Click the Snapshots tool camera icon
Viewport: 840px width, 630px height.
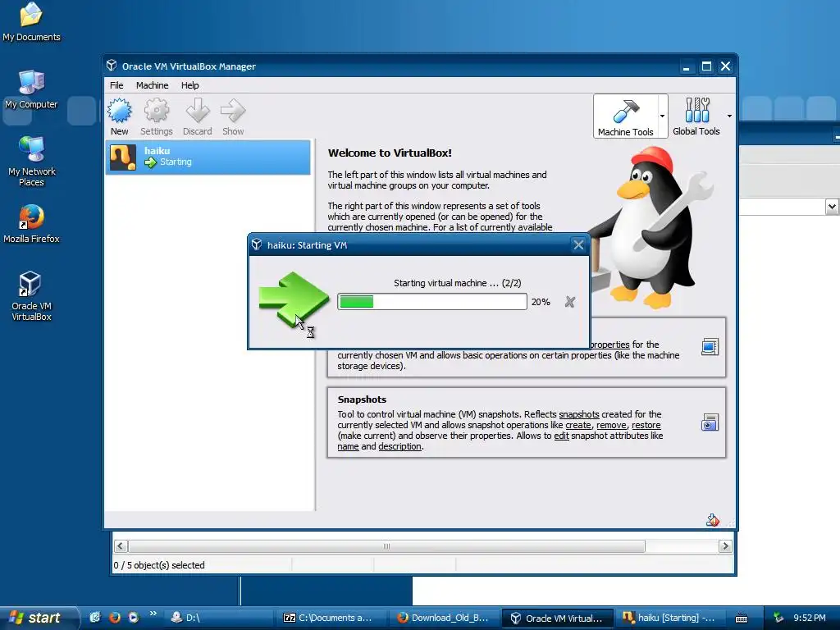(710, 422)
